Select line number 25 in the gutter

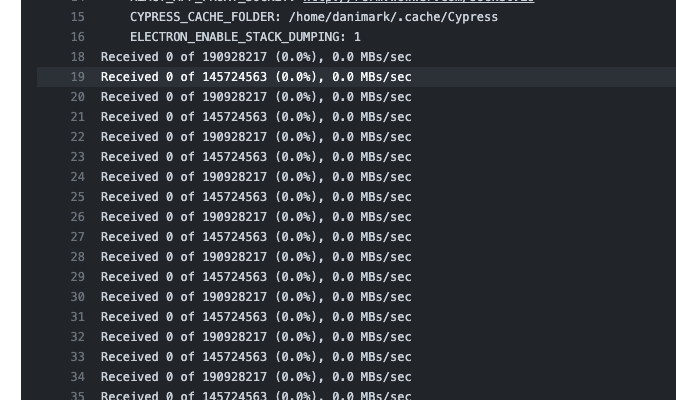(x=78, y=197)
